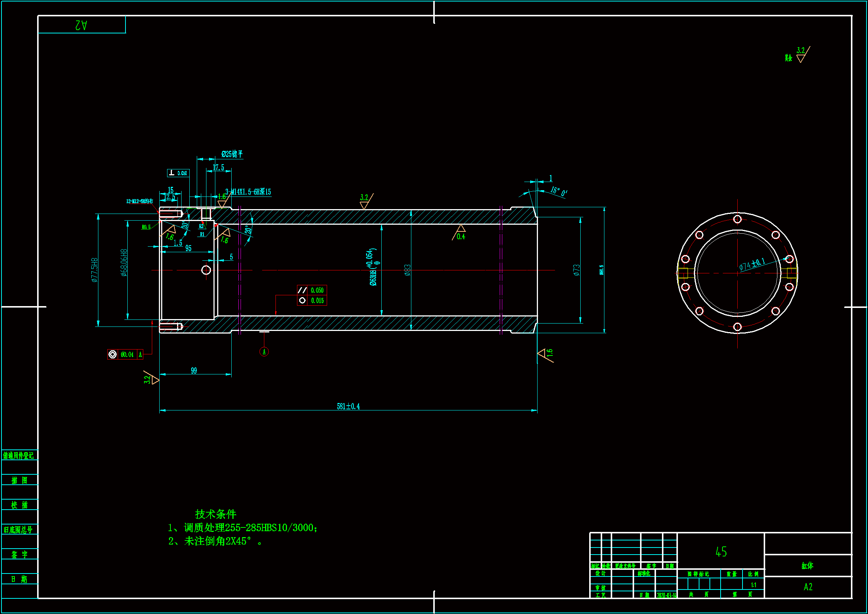The image size is (868, 614).
Task: Select material 45 in title block
Action: tap(721, 552)
